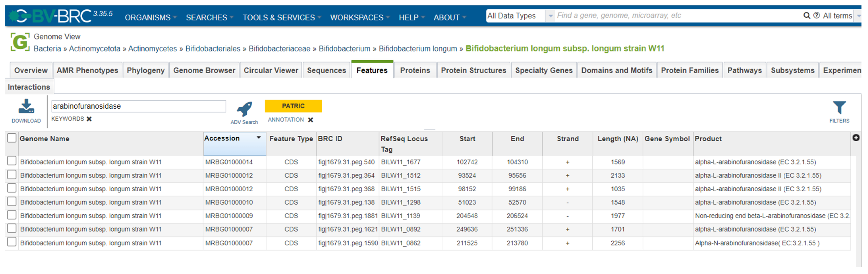The width and height of the screenshot is (868, 274).
Task: Click the Download icon
Action: click(x=26, y=106)
